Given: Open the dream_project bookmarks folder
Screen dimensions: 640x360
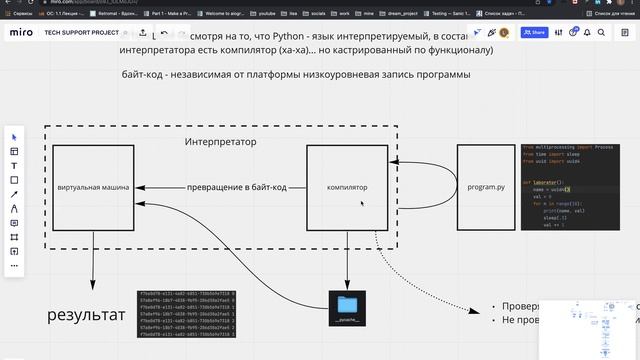Looking at the screenshot, I should (399, 13).
